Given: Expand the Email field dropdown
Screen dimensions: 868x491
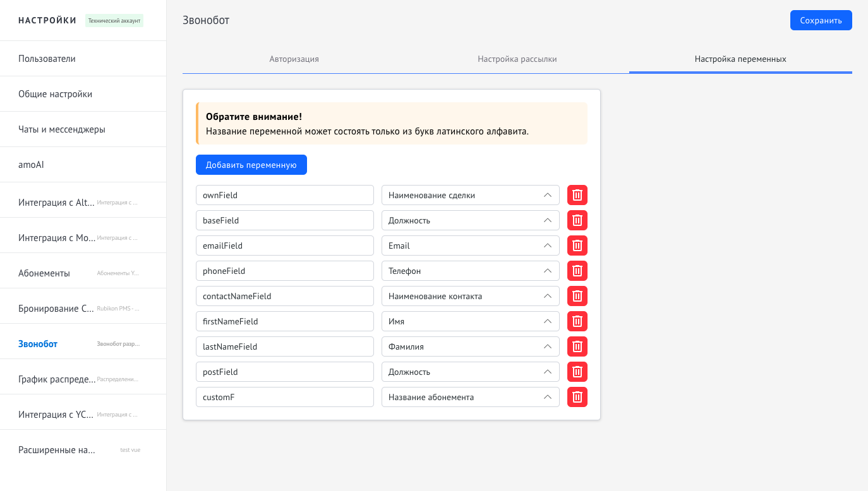Looking at the screenshot, I should click(471, 245).
